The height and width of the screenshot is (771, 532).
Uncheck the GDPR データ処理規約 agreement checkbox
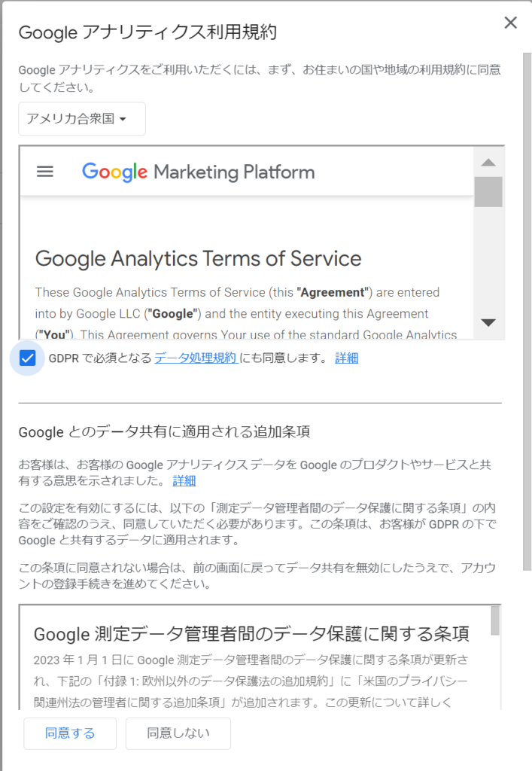28,358
